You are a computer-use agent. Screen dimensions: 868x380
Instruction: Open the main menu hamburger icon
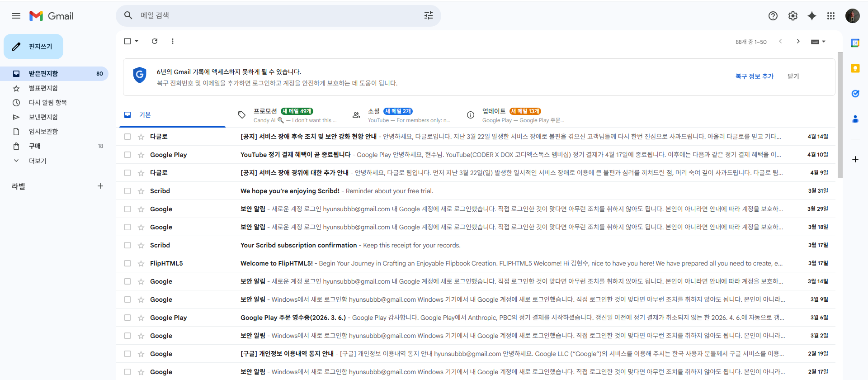pyautogui.click(x=16, y=16)
